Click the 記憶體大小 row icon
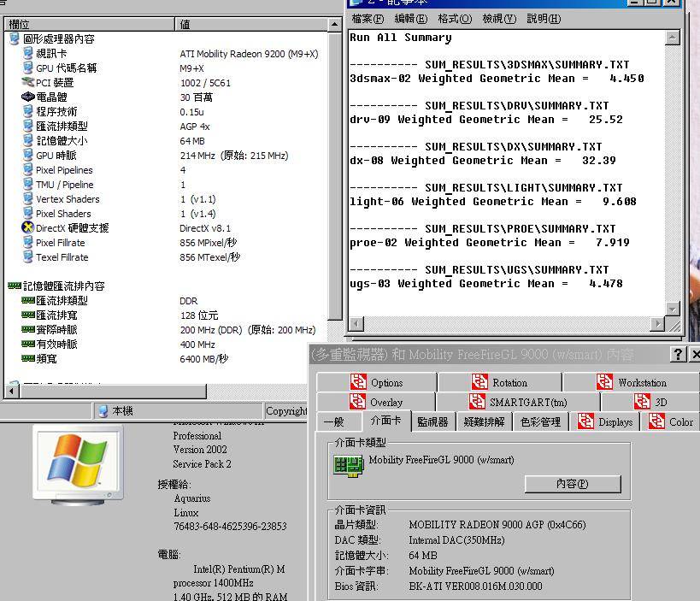This screenshot has height=601, width=700. 28,140
